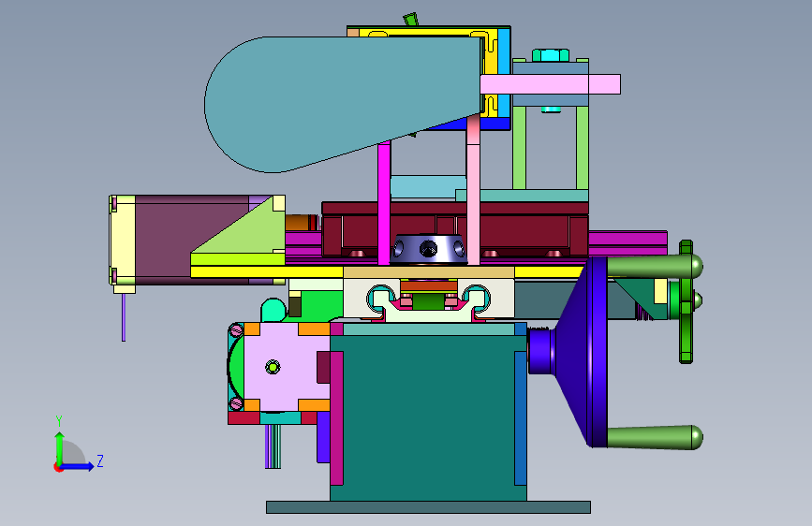Image resolution: width=812 pixels, height=526 pixels.
Task: Pick the orange shaft coupling
Action: click(x=301, y=223)
